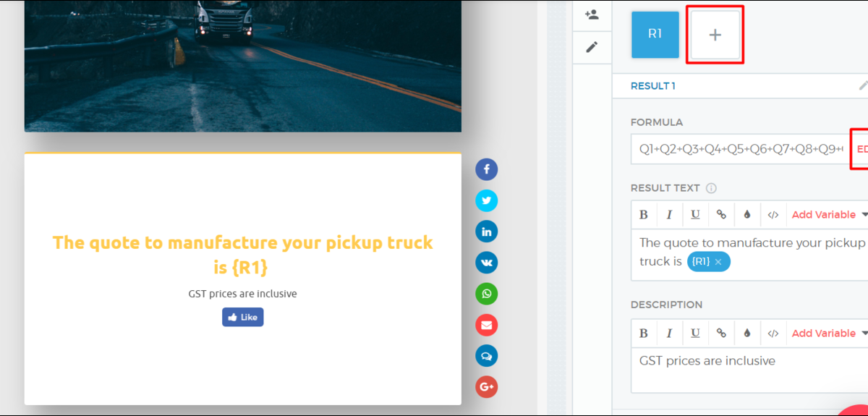This screenshot has width=868, height=416.
Task: Remove the {R1} variable chip
Action: [x=718, y=262]
